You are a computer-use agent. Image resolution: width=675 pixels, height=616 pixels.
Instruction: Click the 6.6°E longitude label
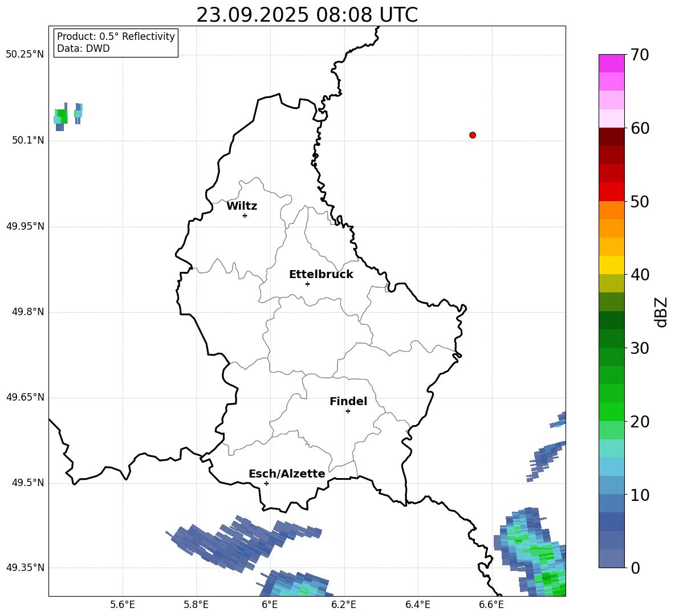[491, 605]
